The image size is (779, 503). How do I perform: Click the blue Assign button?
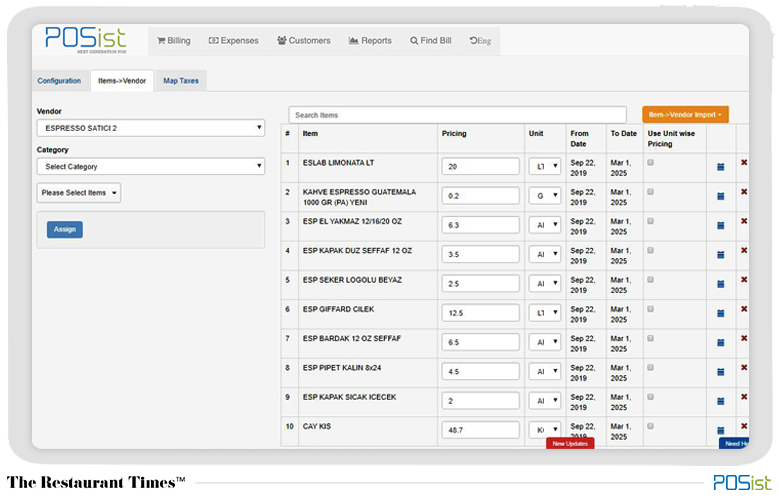(65, 230)
